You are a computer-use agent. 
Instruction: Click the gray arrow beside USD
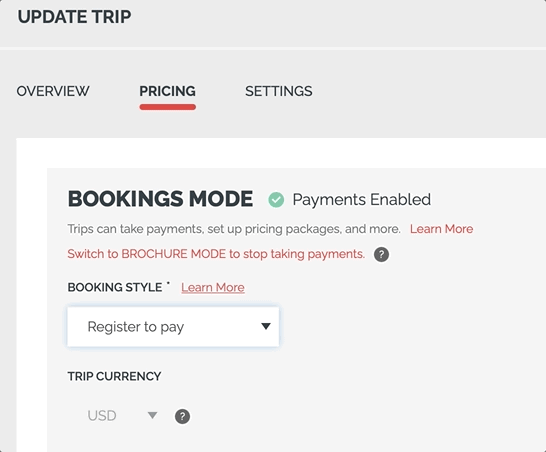coord(152,415)
